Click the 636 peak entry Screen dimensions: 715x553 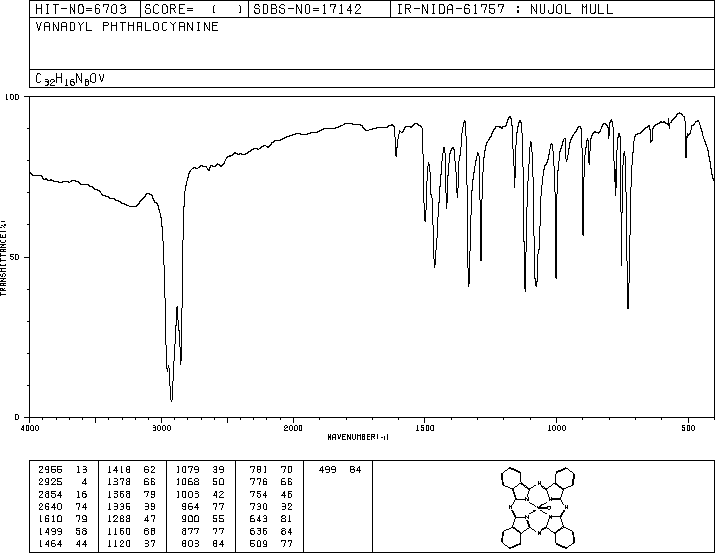click(271, 531)
